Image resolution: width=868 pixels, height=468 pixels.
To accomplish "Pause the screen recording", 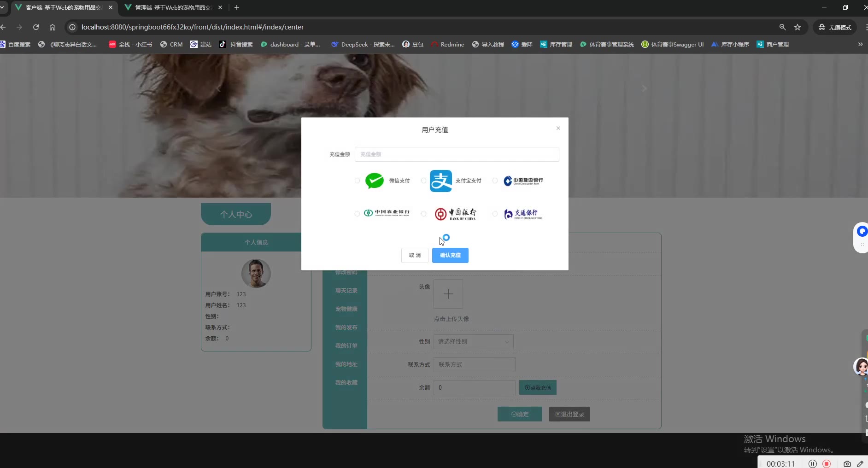I will [x=813, y=464].
